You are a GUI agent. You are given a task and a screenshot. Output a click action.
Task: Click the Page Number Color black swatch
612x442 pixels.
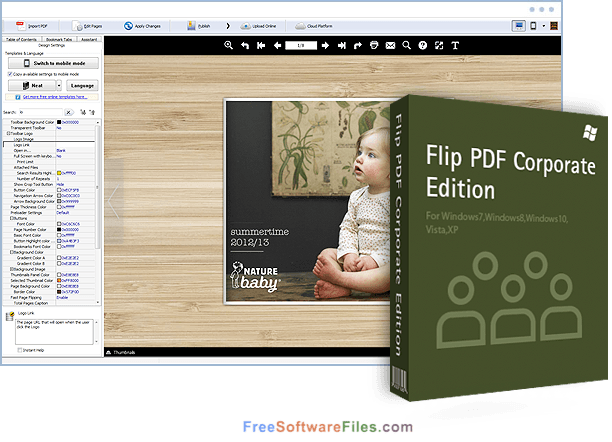(x=59, y=230)
